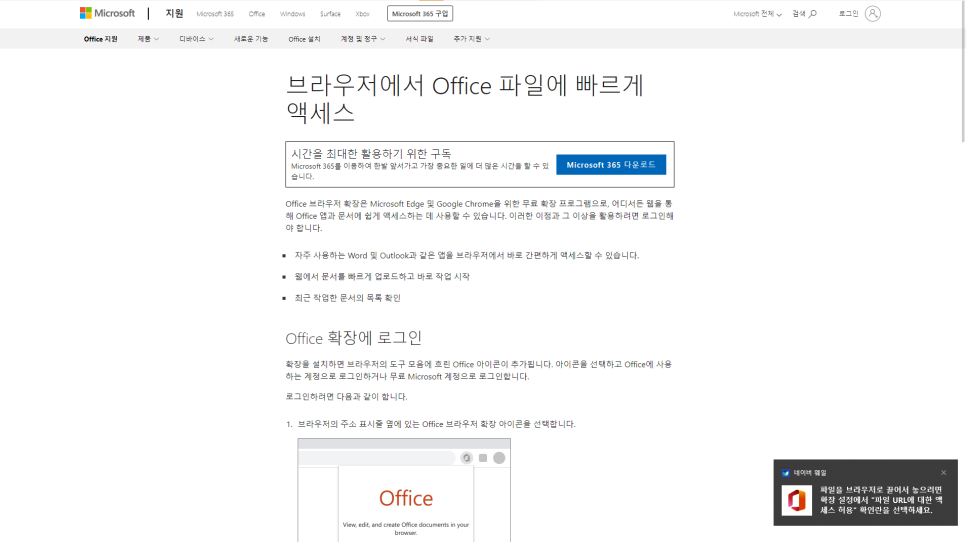The height and width of the screenshot is (542, 966).
Task: Open the 지원 header link
Action: click(x=174, y=13)
